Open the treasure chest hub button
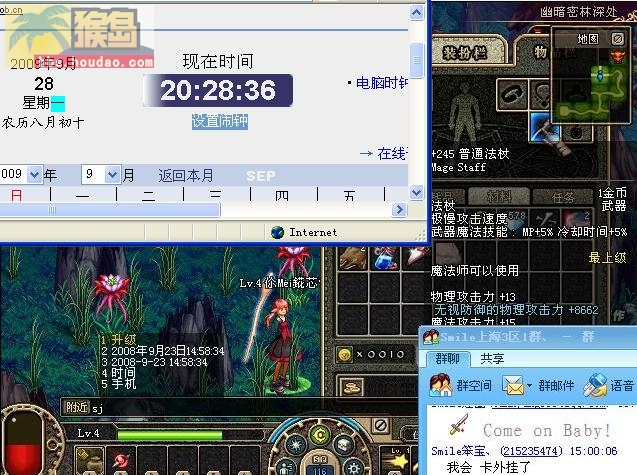Image resolution: width=637 pixels, height=475 pixels. coord(344,445)
